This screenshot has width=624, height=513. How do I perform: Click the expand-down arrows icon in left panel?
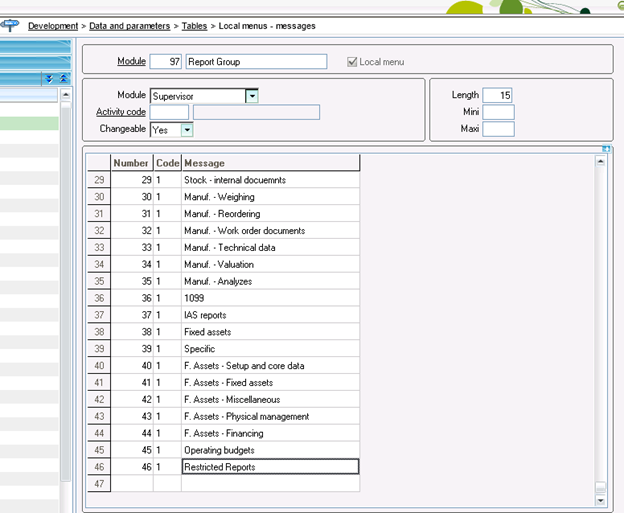click(48, 79)
